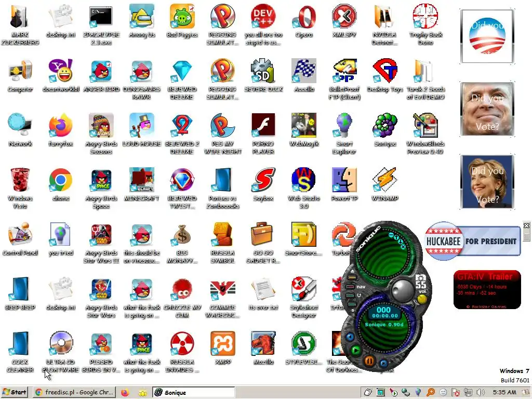Skip to previous track in Sonique
This screenshot has height=399, width=532.
point(350,337)
